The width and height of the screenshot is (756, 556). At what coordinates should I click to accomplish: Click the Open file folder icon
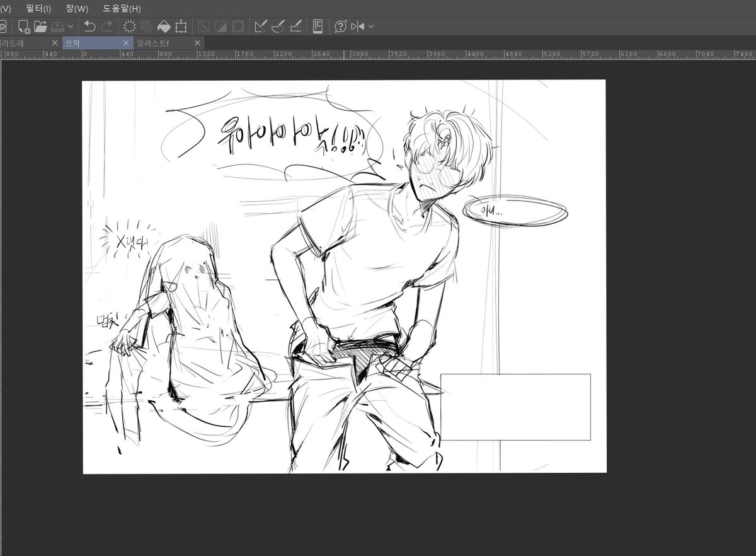40,26
